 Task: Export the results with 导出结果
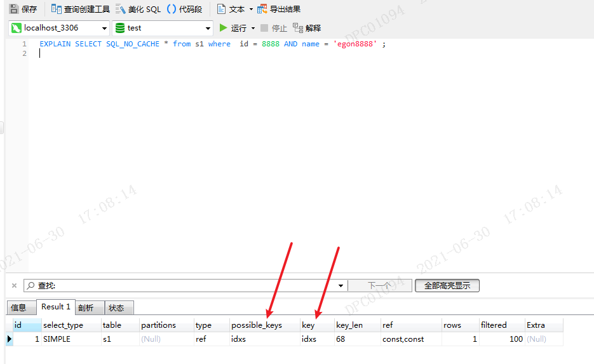coord(279,9)
